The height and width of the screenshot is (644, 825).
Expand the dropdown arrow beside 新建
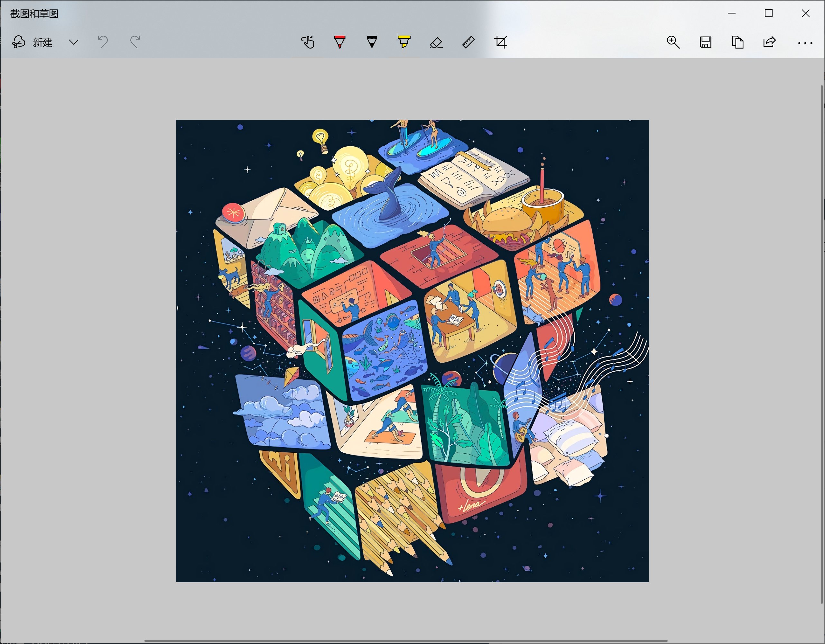pos(74,42)
